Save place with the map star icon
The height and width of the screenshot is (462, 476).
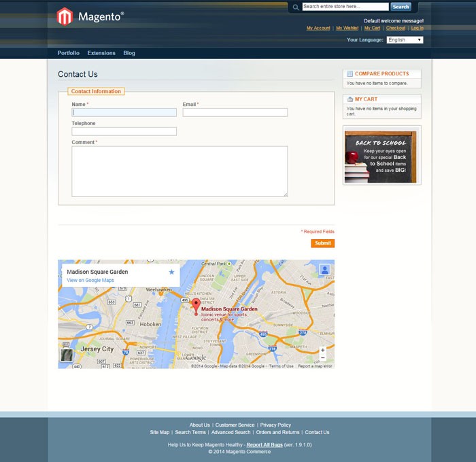pyautogui.click(x=171, y=272)
